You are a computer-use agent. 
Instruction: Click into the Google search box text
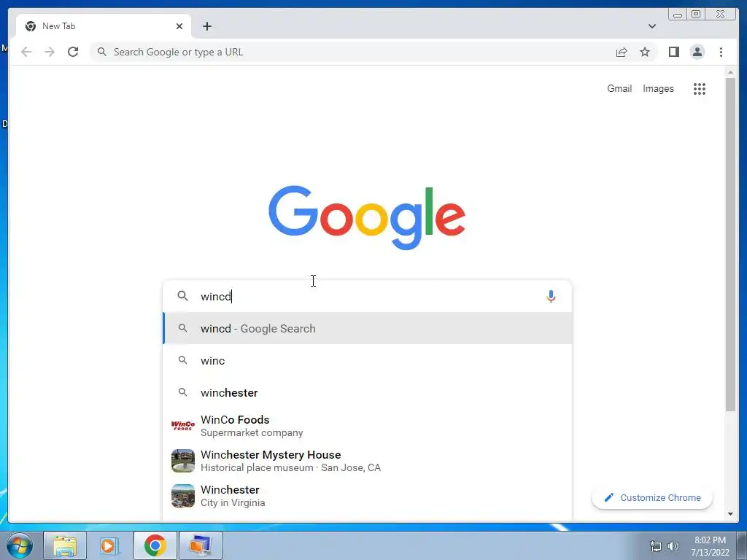[367, 296]
